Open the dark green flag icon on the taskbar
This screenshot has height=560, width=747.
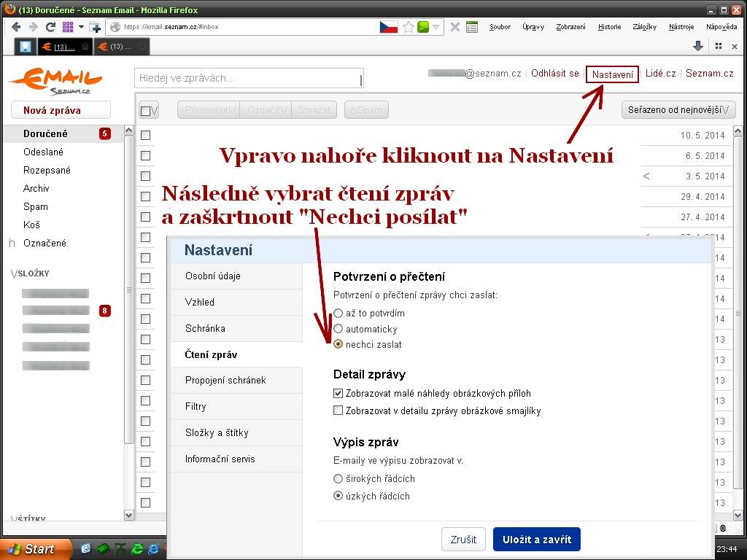pyautogui.click(x=119, y=549)
